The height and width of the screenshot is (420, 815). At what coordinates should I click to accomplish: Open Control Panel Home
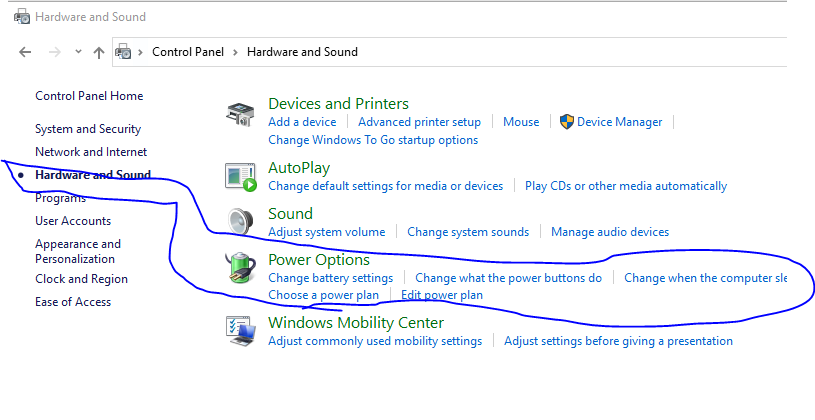(89, 96)
